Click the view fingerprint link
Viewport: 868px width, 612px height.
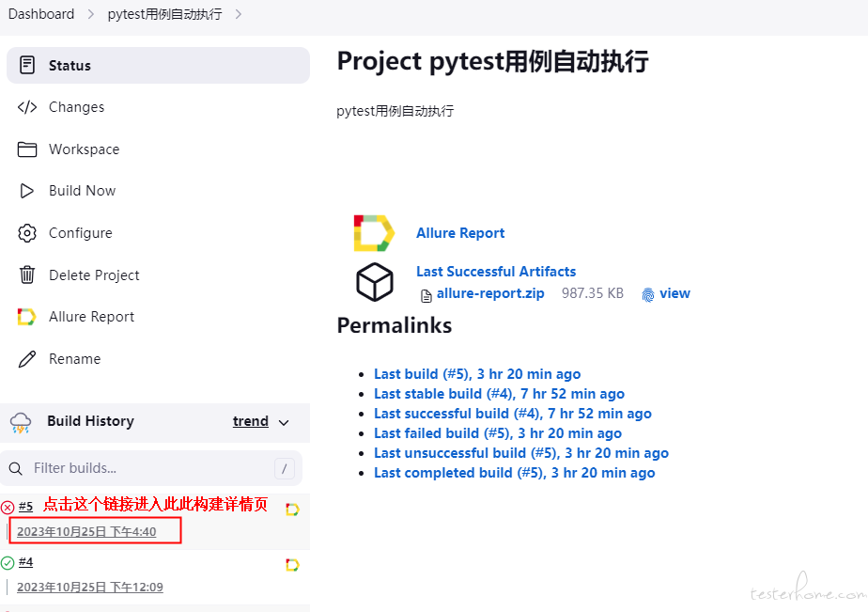pos(674,293)
